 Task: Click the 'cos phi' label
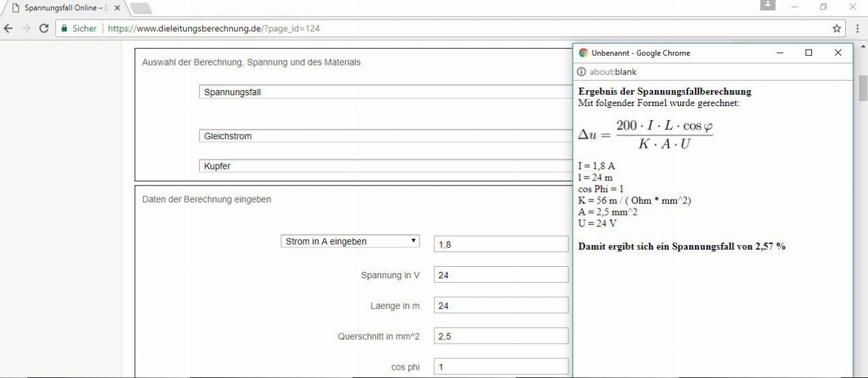click(x=406, y=367)
